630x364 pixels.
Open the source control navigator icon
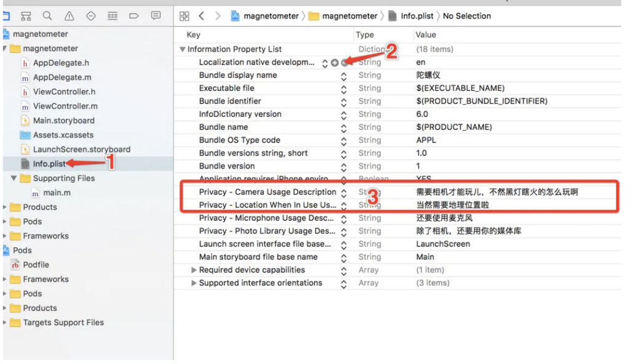click(26, 16)
